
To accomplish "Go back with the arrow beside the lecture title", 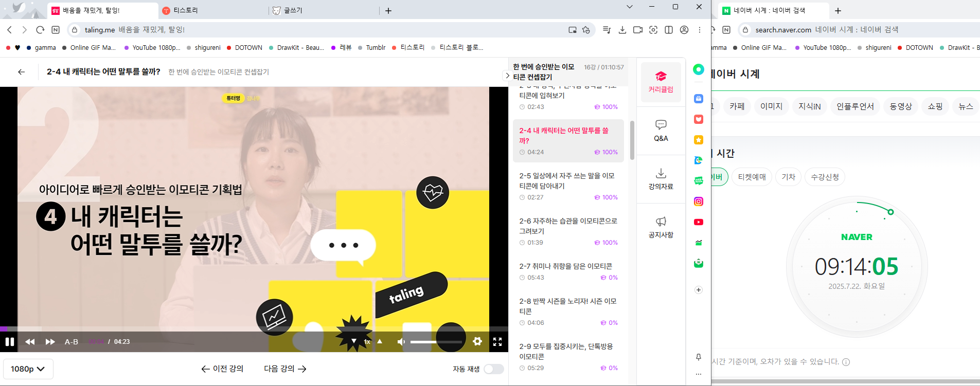I will click(x=21, y=72).
